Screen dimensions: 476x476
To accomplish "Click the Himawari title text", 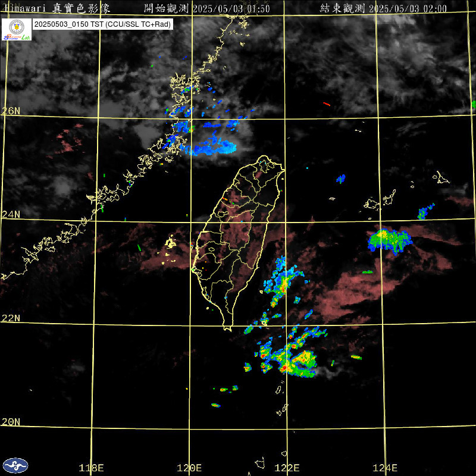I will [x=57, y=8].
